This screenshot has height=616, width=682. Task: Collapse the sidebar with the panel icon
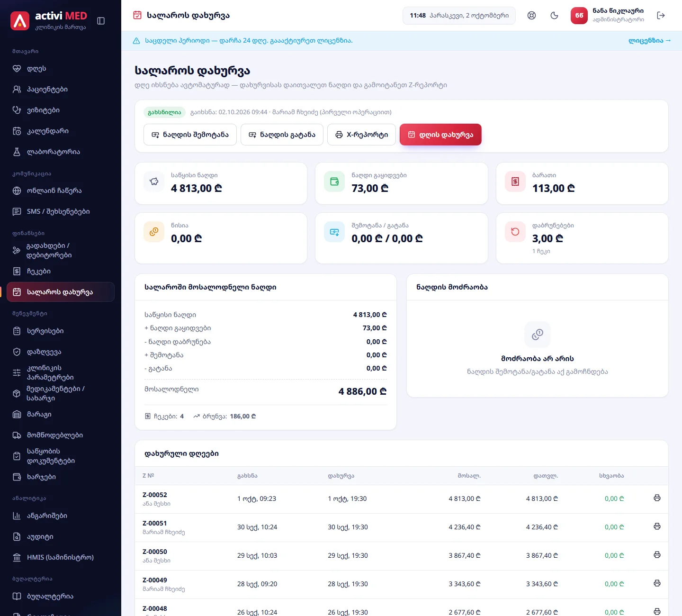pos(101,21)
